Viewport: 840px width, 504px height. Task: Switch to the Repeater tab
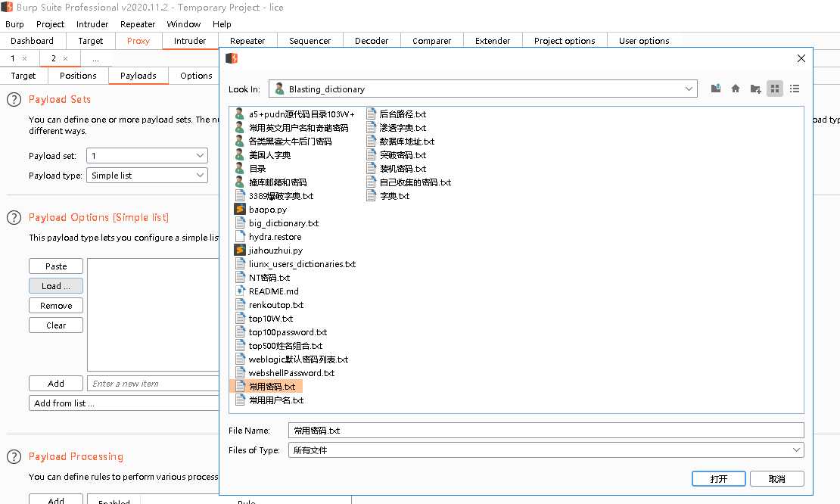pos(247,41)
